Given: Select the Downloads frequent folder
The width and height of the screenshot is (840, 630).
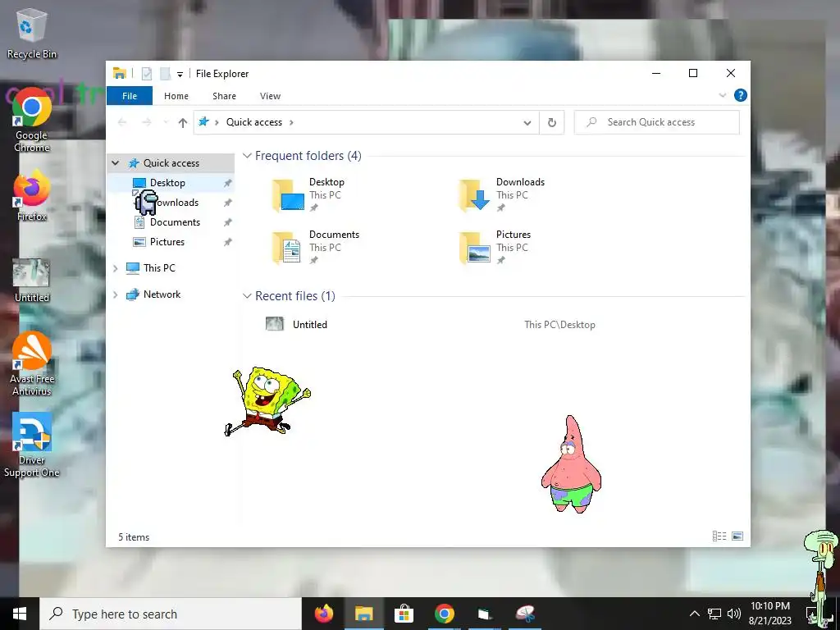Looking at the screenshot, I should click(501, 195).
